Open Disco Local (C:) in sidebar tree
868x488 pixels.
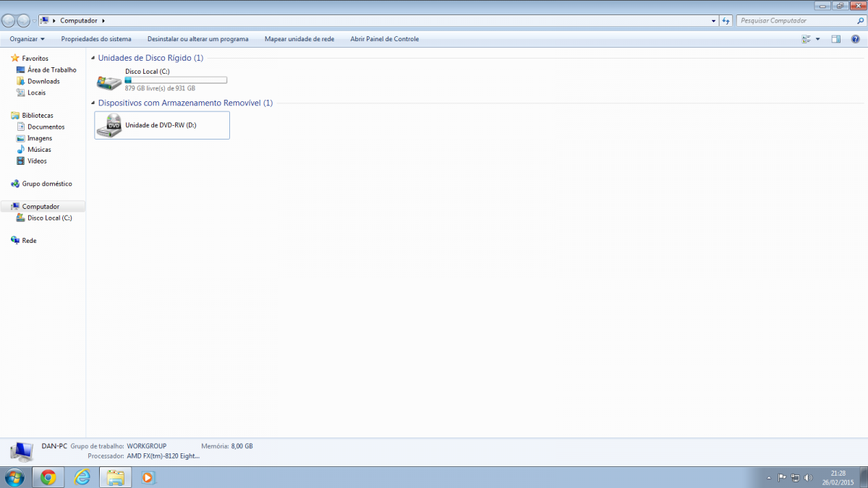coord(49,218)
